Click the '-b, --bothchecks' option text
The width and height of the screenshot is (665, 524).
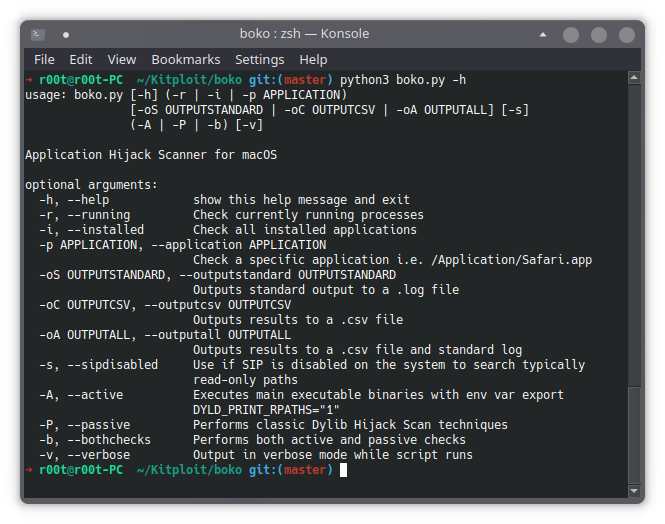[x=95, y=440]
